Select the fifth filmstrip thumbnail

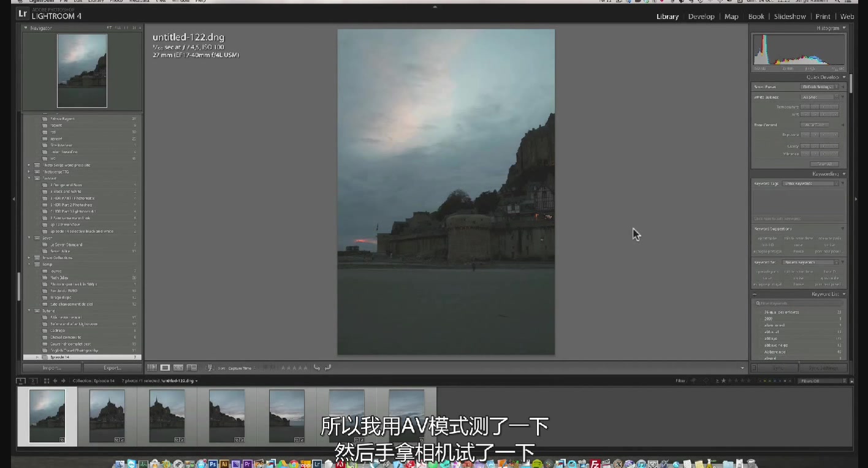[x=287, y=416]
